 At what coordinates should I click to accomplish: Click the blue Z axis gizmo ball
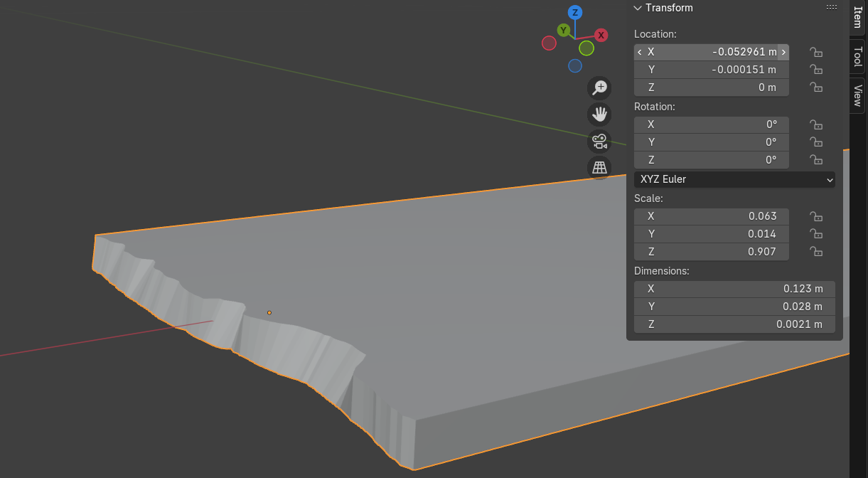[575, 13]
